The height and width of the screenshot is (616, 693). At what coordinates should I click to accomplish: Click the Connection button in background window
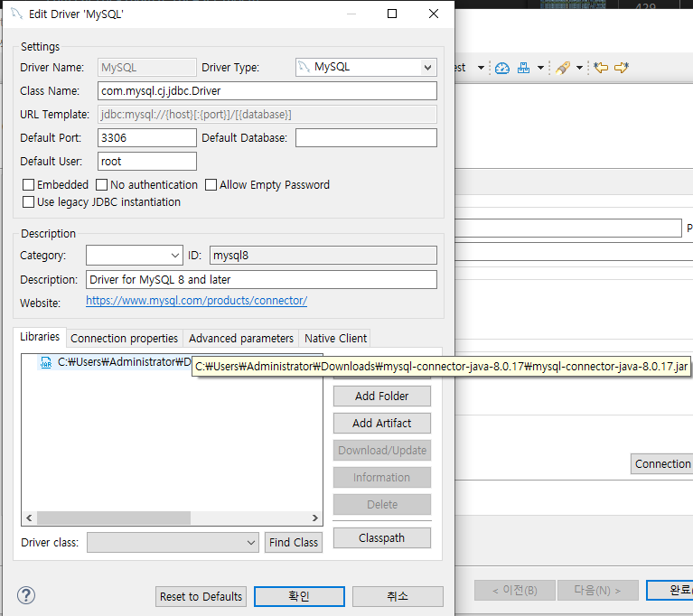point(661,464)
